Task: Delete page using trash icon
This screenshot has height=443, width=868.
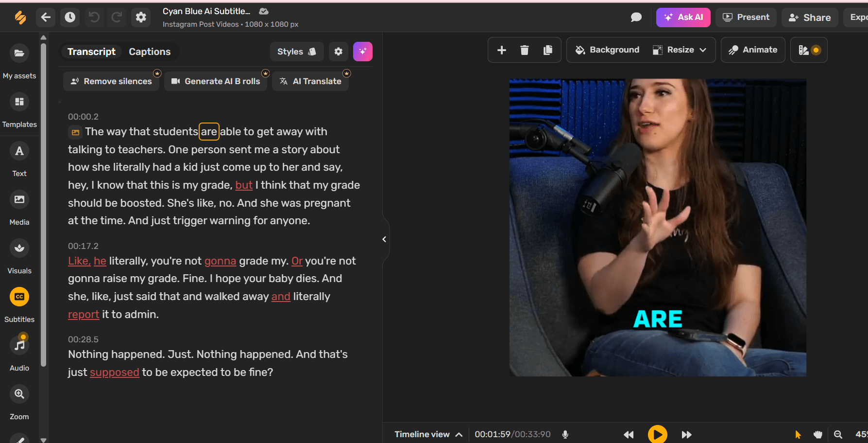Action: click(x=525, y=50)
